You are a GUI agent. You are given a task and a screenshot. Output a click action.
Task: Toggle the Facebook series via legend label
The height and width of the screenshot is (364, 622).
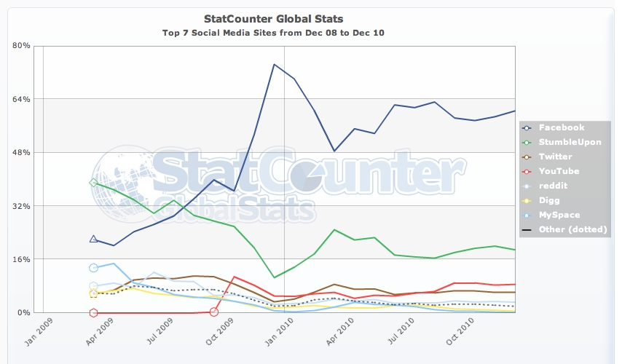[x=561, y=127]
